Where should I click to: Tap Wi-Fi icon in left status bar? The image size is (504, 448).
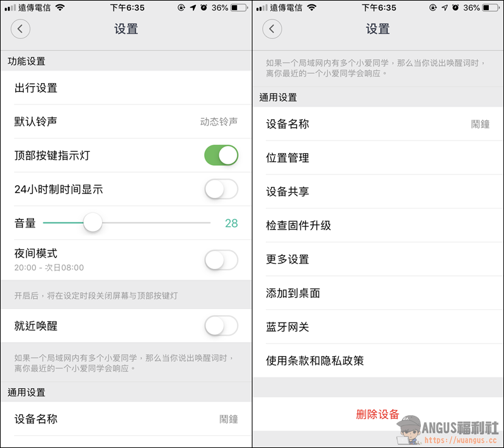click(x=60, y=8)
